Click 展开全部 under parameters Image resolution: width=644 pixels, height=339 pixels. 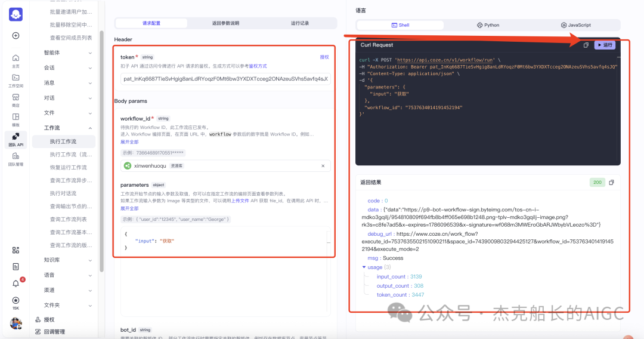[x=129, y=209]
